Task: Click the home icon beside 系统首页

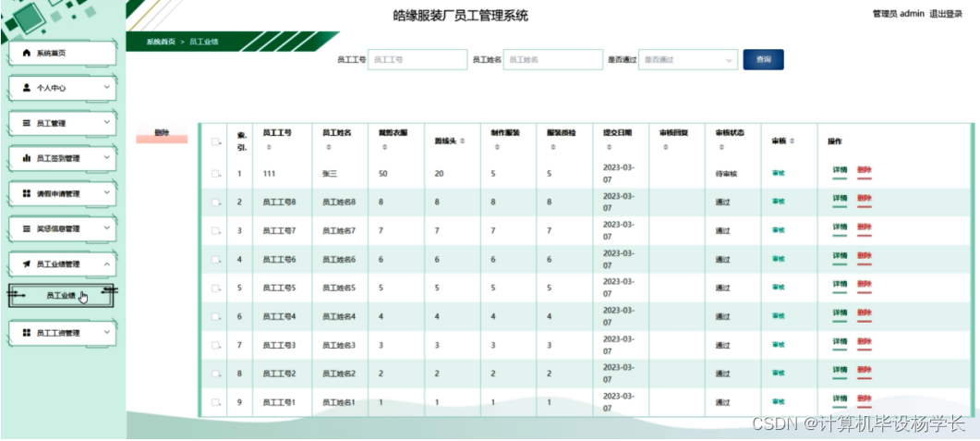Action: pyautogui.click(x=26, y=54)
